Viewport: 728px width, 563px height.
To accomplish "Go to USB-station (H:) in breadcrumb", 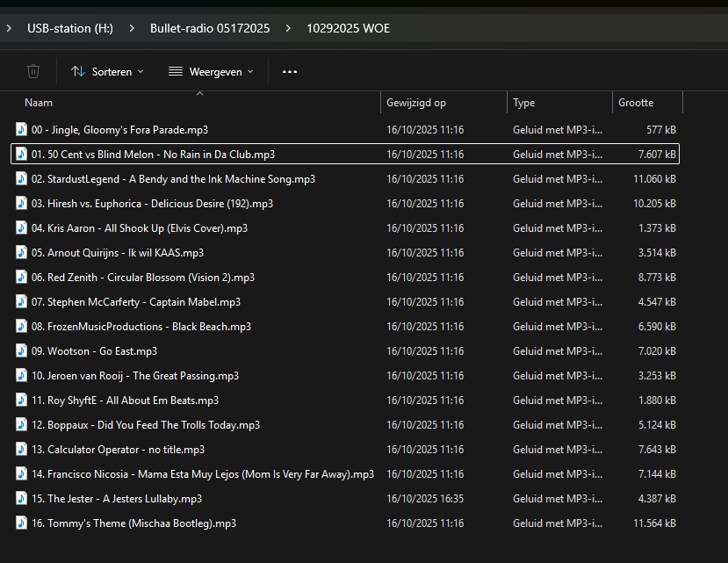I will 70,28.
